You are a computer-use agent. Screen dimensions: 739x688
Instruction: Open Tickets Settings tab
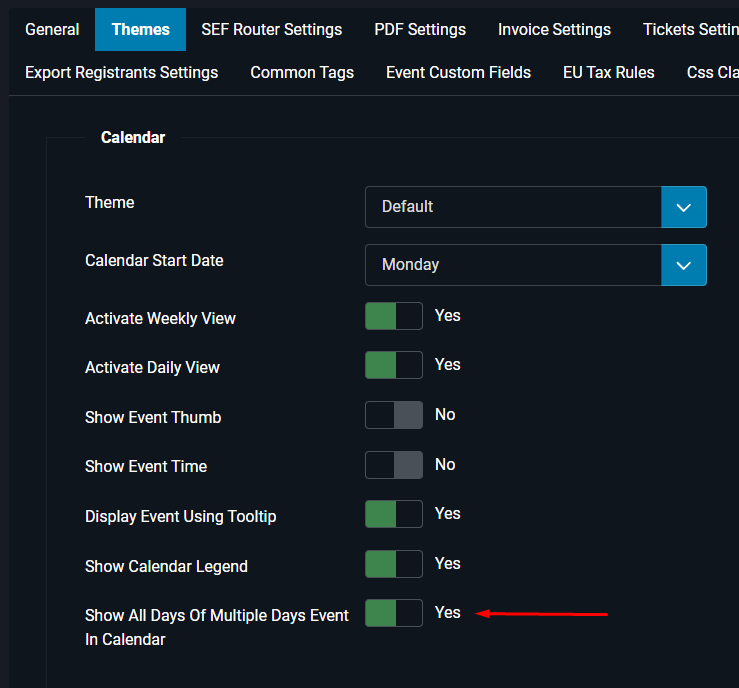(x=690, y=29)
